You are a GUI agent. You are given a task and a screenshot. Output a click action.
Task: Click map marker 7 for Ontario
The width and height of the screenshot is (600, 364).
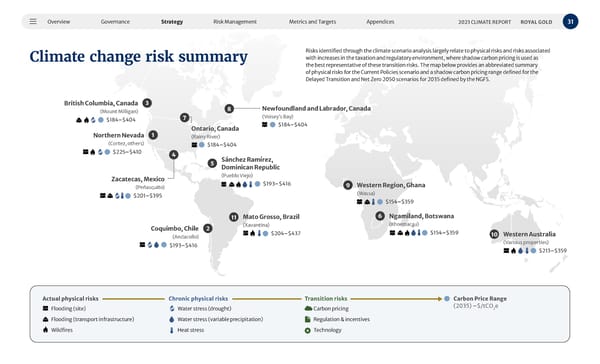(x=184, y=118)
